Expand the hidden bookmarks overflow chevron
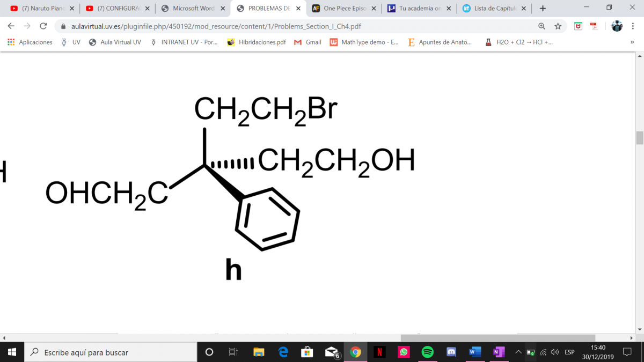 [x=632, y=42]
